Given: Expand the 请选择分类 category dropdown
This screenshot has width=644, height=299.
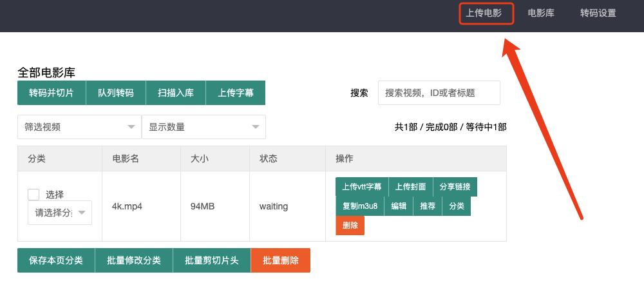Looking at the screenshot, I should point(60,213).
